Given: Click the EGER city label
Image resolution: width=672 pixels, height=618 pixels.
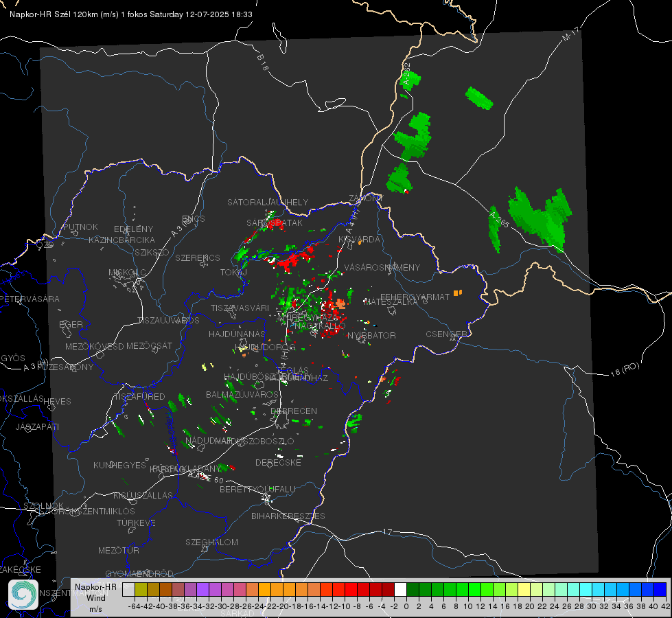Looking at the screenshot, I should [71, 325].
